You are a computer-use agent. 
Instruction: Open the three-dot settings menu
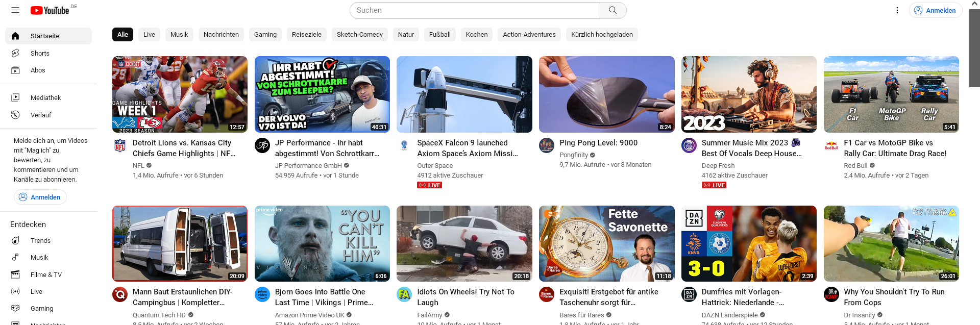pos(897,10)
